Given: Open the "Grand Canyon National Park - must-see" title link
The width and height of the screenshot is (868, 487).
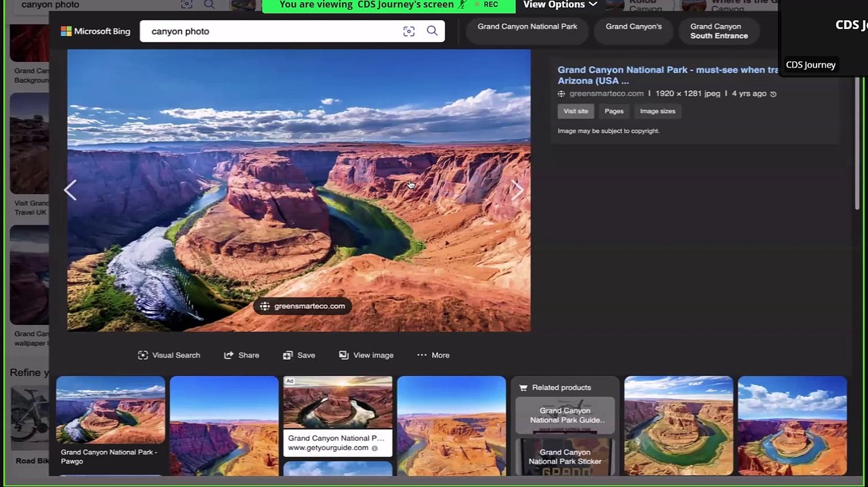Looking at the screenshot, I should [x=668, y=75].
